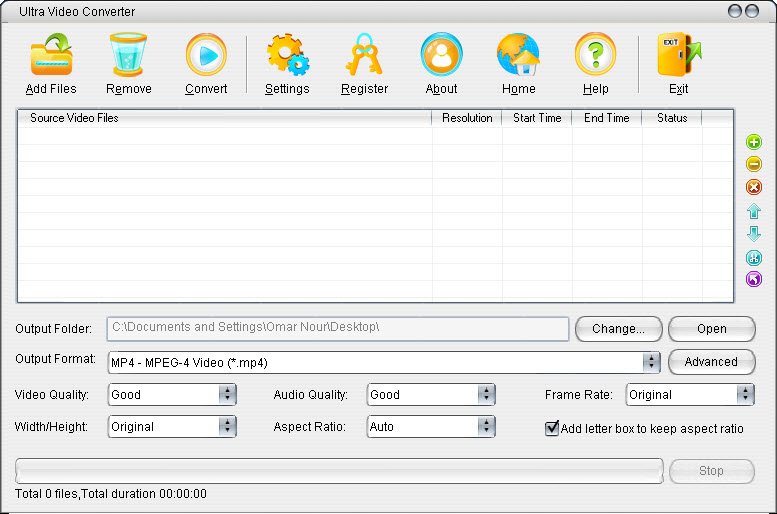Click the Register keys icon
The image size is (777, 514).
click(x=364, y=55)
